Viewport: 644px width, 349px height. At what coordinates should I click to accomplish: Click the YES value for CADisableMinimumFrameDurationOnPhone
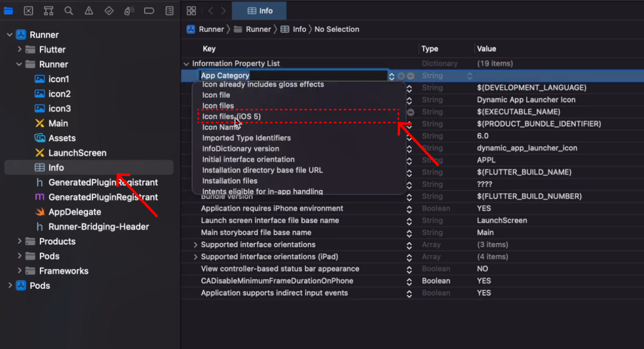pos(484,281)
